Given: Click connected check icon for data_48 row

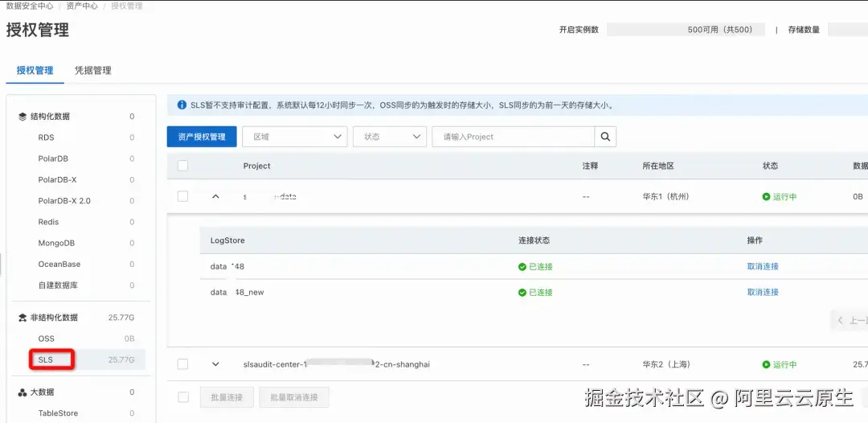Looking at the screenshot, I should (522, 267).
